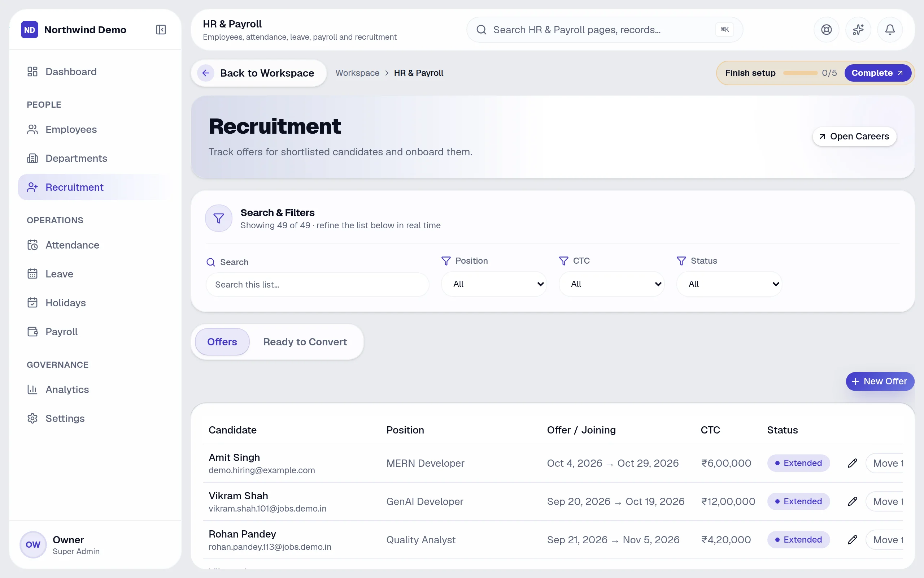Select Recruitment in the sidebar
The width and height of the screenshot is (924, 578).
[x=95, y=187]
